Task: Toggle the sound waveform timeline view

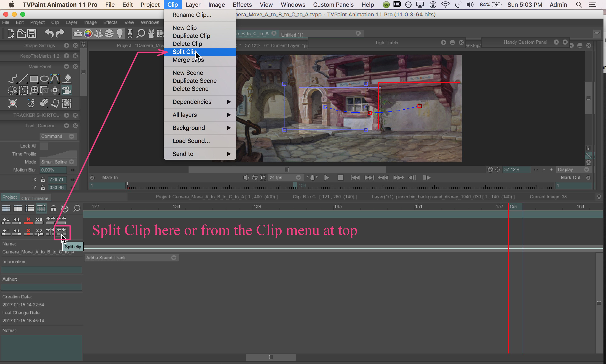Action: [41, 208]
